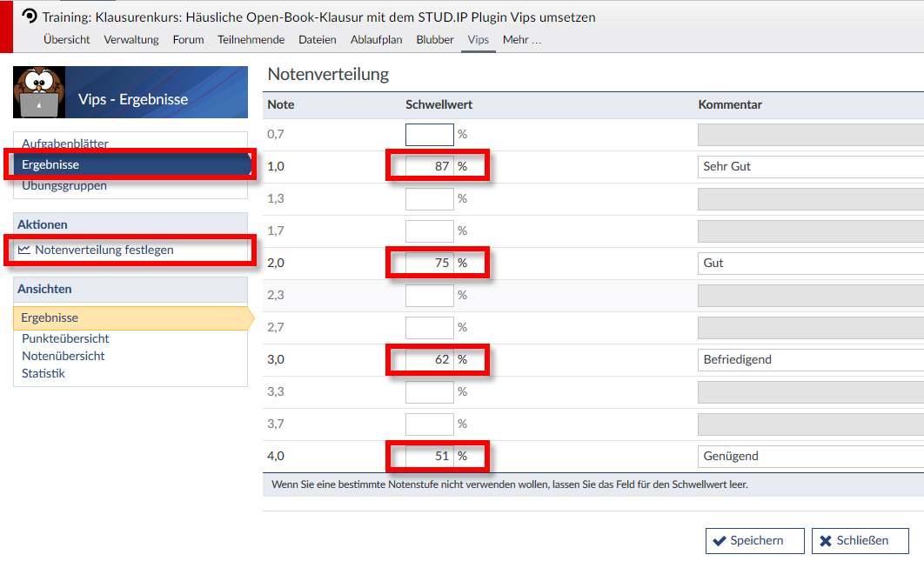Open the Notenübersicht view
The width and height of the screenshot is (924, 568).
pos(63,356)
